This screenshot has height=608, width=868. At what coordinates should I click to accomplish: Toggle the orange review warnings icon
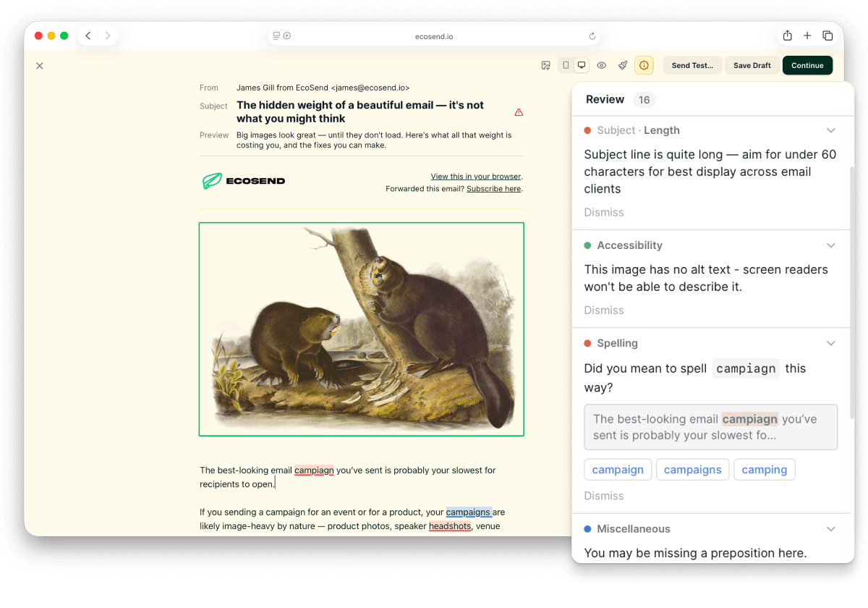(644, 65)
